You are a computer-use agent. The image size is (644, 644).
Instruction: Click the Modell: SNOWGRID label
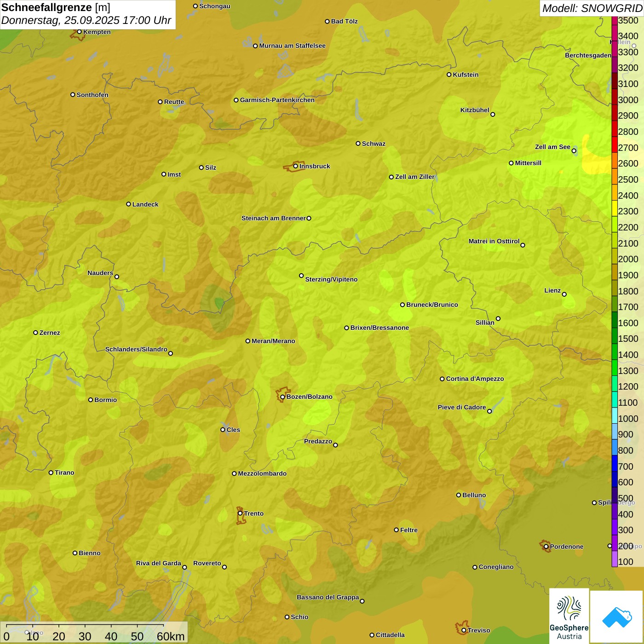592,8
